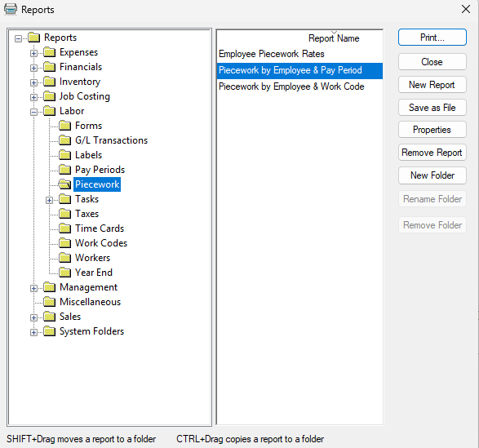This screenshot has width=479, height=448.
Task: Expand the Tasks subfolder
Action: pyautogui.click(x=49, y=200)
